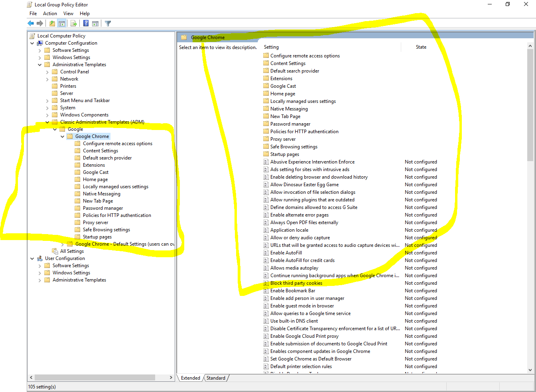
Task: Click the policy icon beside Enable AutoFill
Action: click(266, 253)
